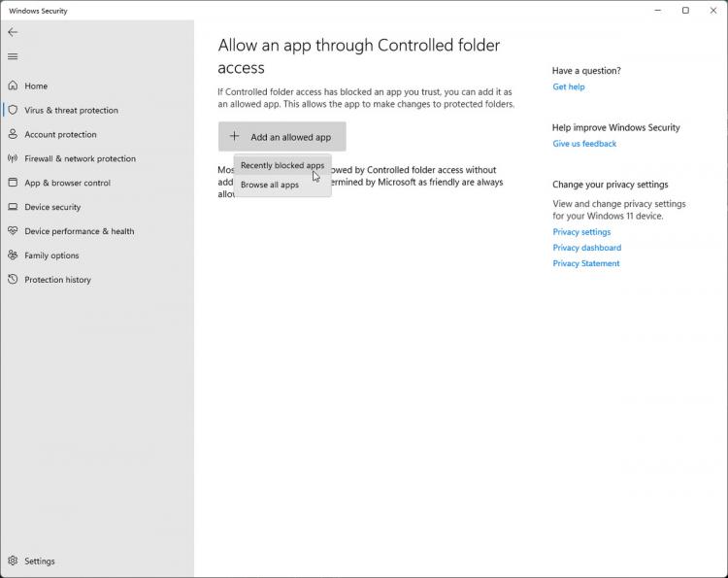Click the back arrow icon
728x578 pixels.
pyautogui.click(x=13, y=32)
